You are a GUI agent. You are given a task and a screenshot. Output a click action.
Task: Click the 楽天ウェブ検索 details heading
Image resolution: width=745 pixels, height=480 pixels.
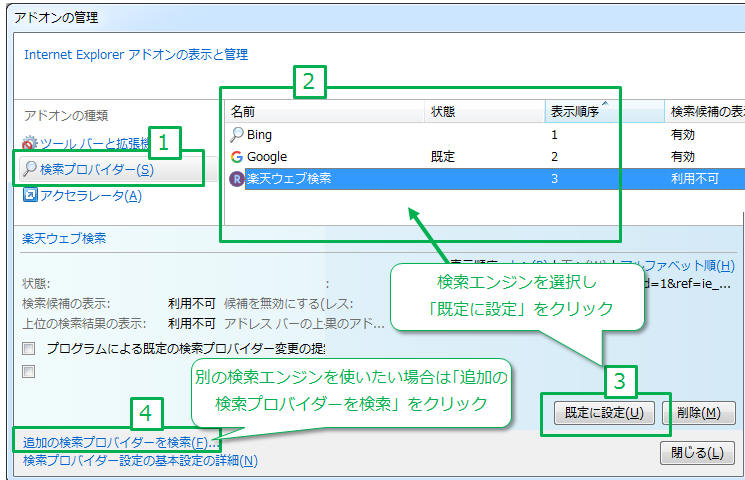pyautogui.click(x=64, y=239)
